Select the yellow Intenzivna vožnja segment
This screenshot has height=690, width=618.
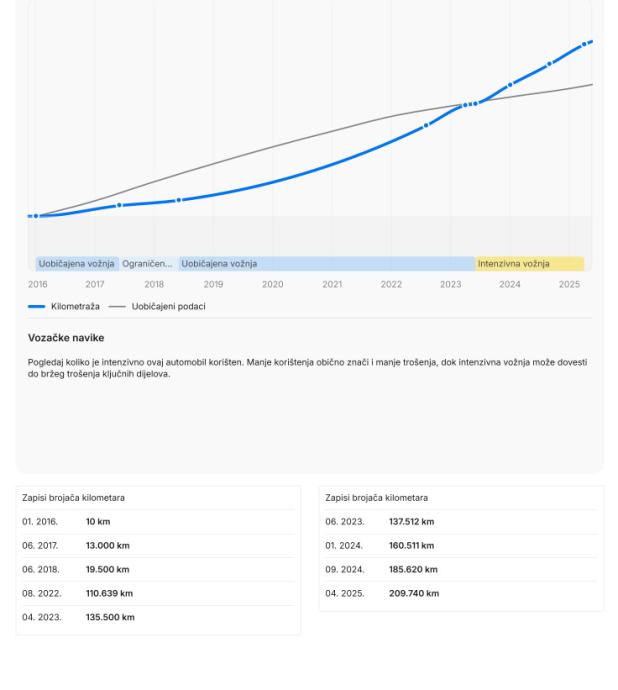coord(529,264)
